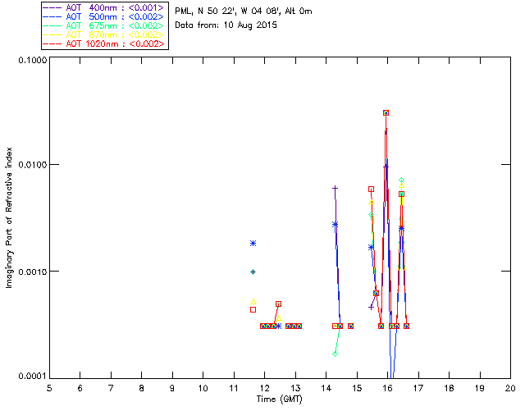Click the 'Data from: 10 Aug 2015' label

click(x=226, y=25)
